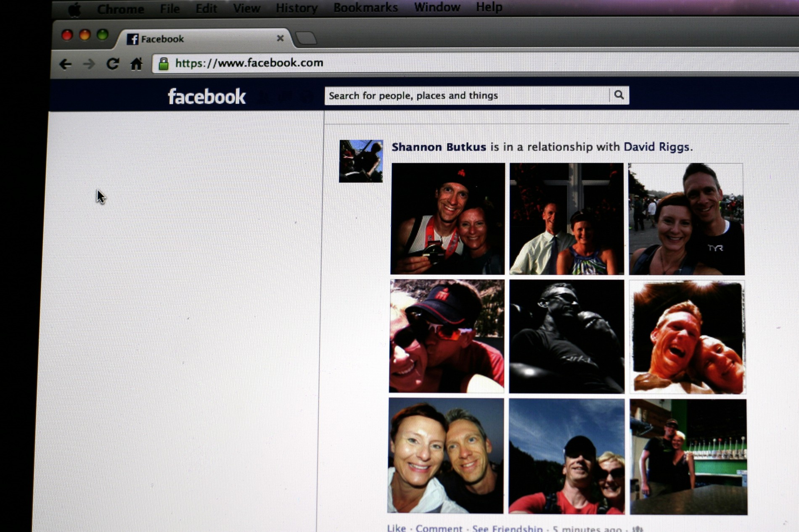
Task: Click the Like link under the post
Action: click(x=396, y=528)
